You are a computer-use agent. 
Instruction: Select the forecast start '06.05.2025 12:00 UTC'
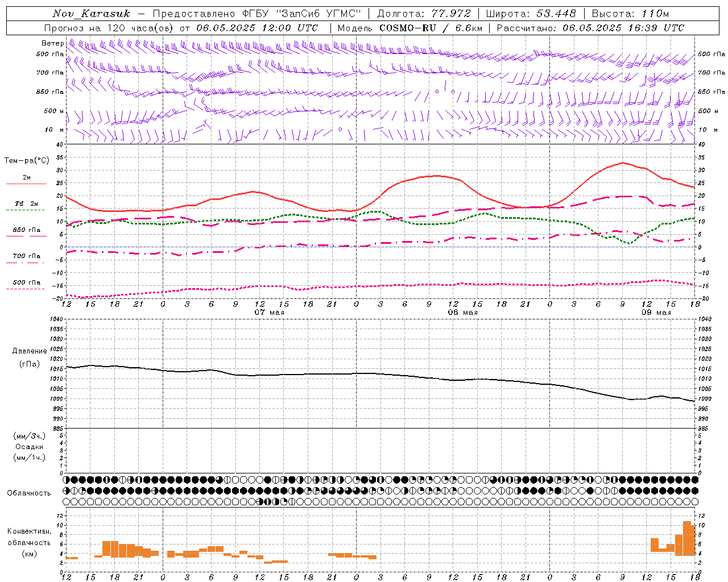(257, 28)
